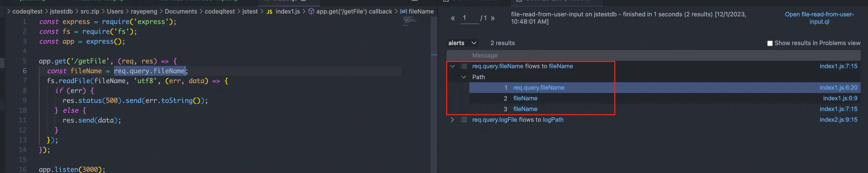Click JS file icon in breadcrumb
The width and height of the screenshot is (868, 173).
[269, 12]
